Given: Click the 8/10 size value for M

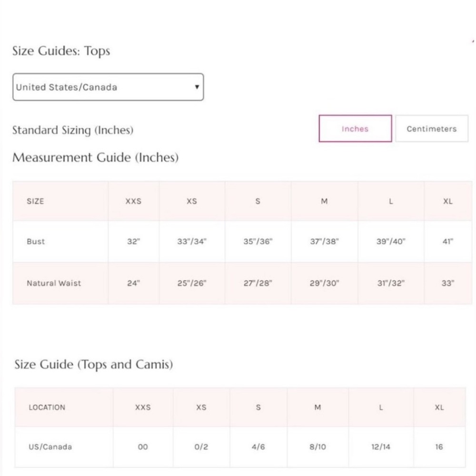Looking at the screenshot, I should click(317, 446).
